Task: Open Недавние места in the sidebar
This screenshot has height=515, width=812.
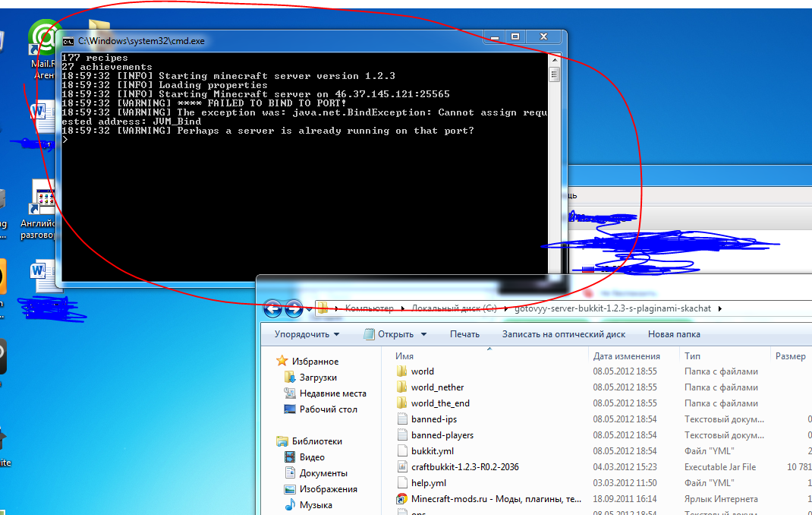Action: coord(332,393)
